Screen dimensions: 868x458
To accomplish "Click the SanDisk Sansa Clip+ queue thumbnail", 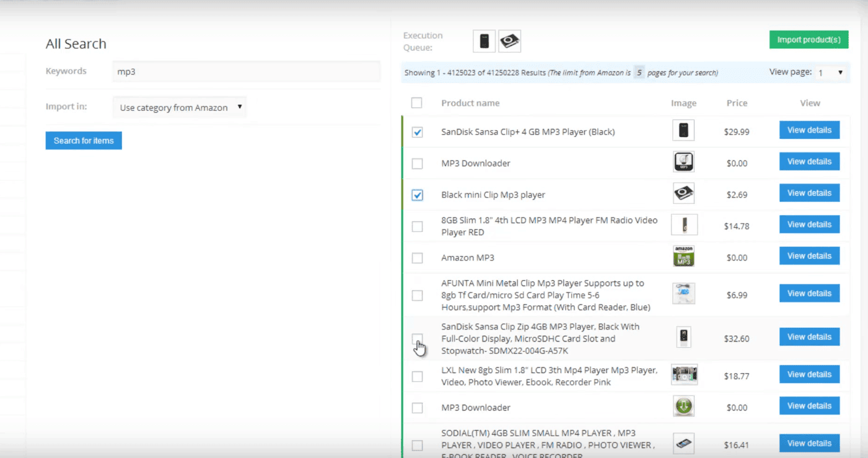I will [484, 42].
